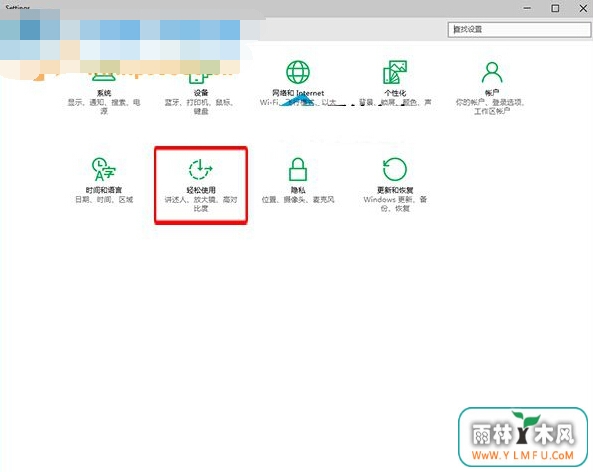The image size is (593, 472).
Task: Open the Network & Internet globe icon
Action: (298, 72)
